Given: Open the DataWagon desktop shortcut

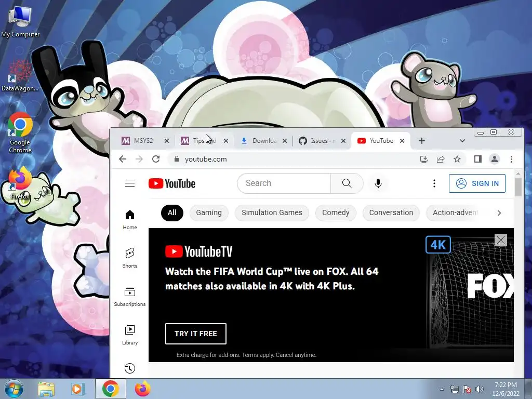Looking at the screenshot, I should [x=20, y=75].
